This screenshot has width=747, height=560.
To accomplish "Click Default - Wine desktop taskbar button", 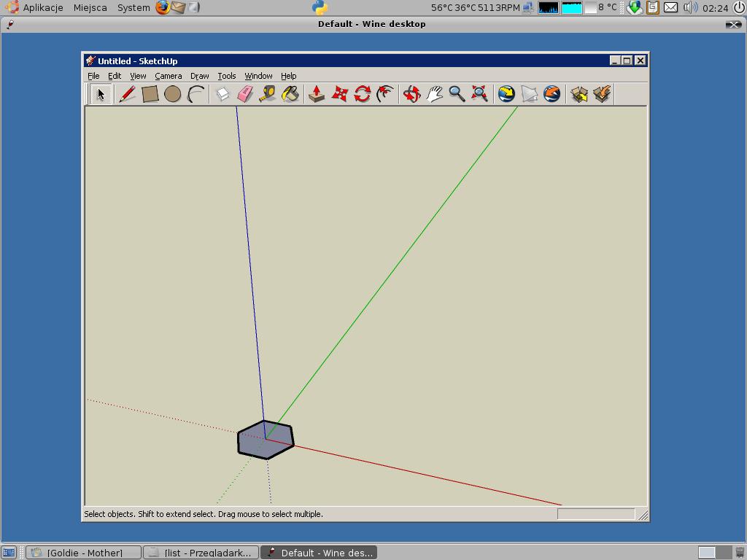I will pos(319,553).
